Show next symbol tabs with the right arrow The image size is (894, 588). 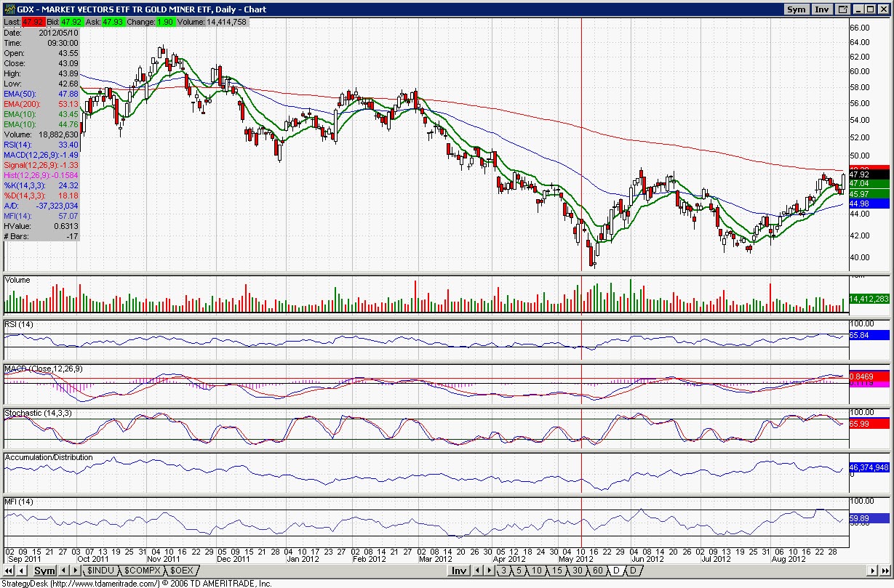click(x=76, y=571)
